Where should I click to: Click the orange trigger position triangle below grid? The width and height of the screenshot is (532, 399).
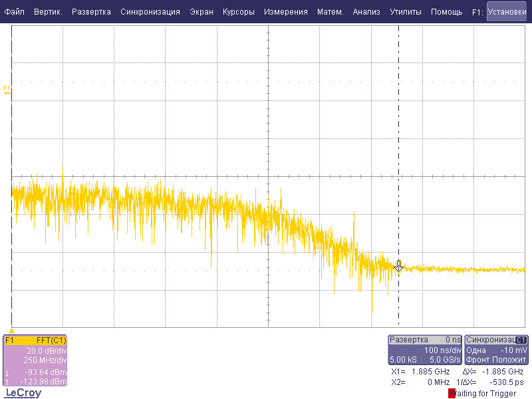click(x=11, y=330)
